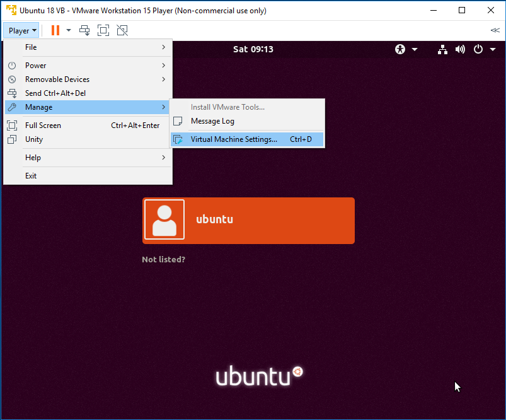
Task: Open the Power submenu
Action: coord(88,65)
